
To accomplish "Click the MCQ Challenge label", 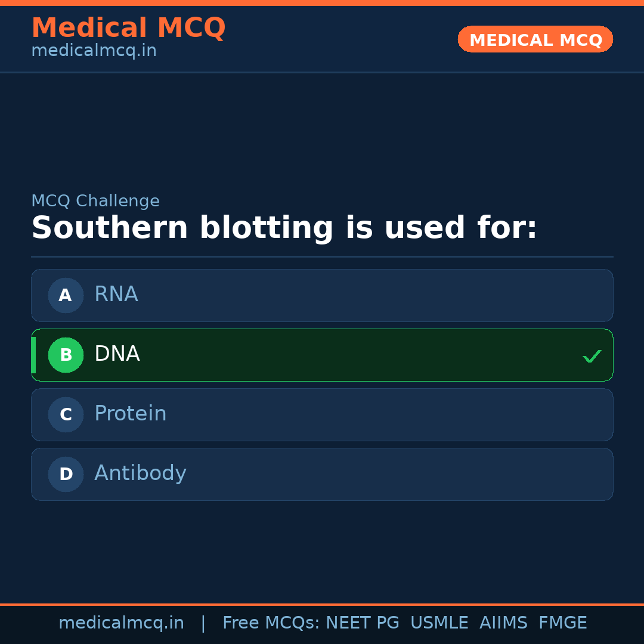I will pyautogui.click(x=95, y=202).
